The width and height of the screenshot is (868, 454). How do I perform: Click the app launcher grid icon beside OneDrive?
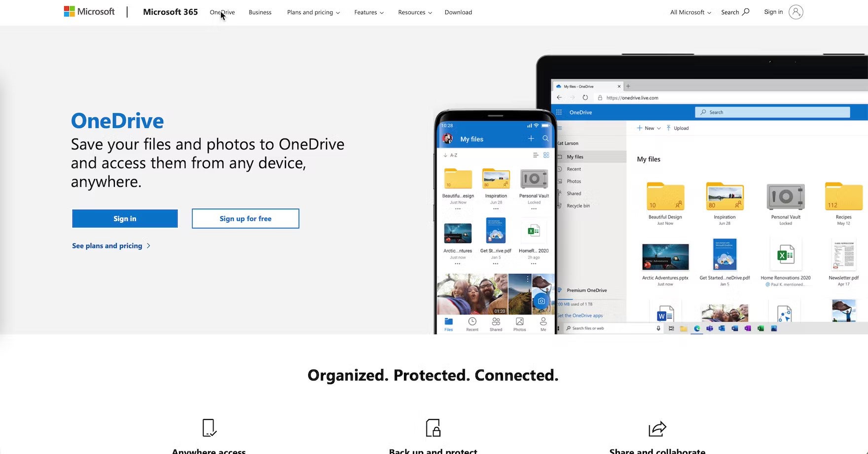(x=559, y=112)
